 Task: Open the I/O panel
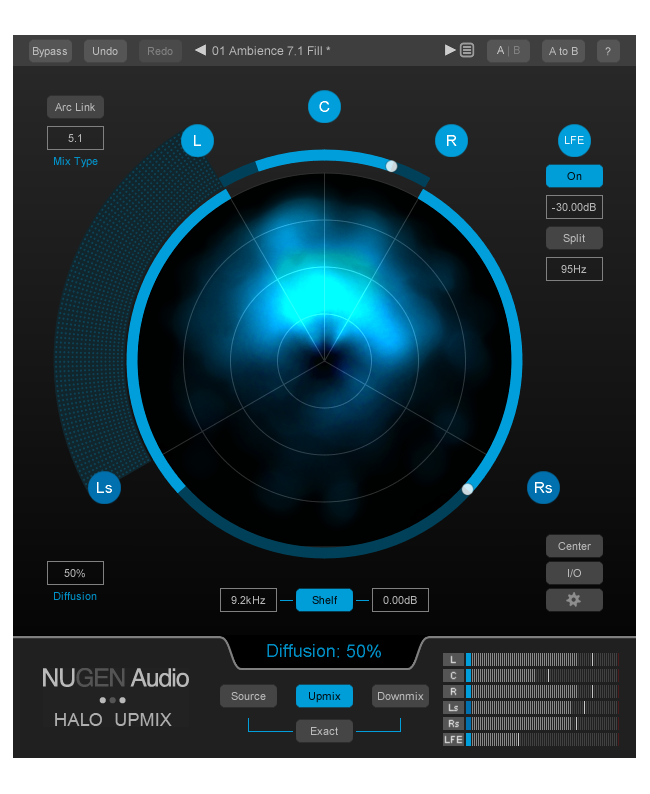pyautogui.click(x=574, y=573)
